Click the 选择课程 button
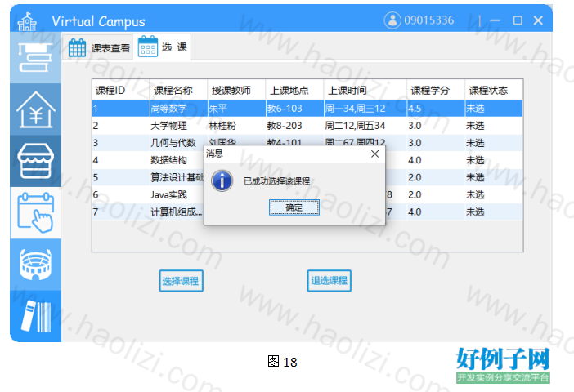 click(x=182, y=281)
